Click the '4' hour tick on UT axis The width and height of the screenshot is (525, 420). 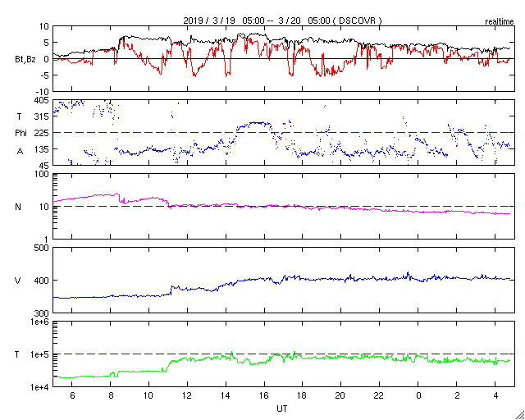[495, 396]
